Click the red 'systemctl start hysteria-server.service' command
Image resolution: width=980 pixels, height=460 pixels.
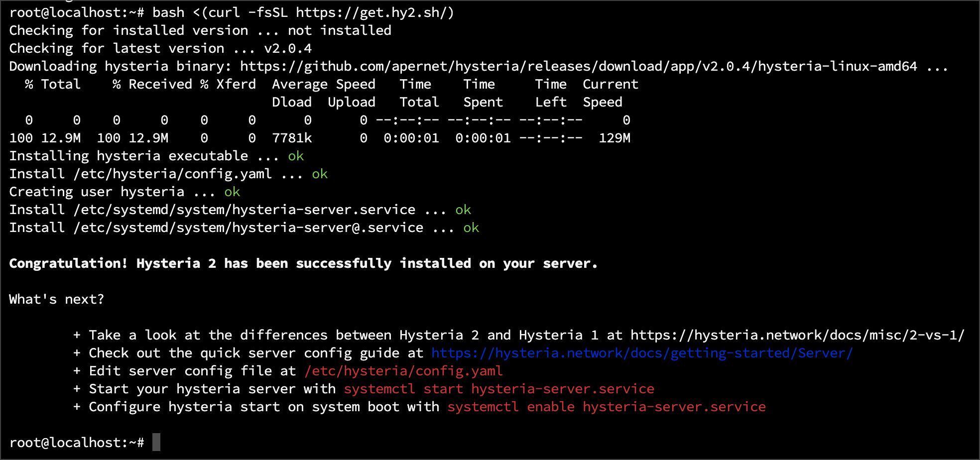point(499,389)
